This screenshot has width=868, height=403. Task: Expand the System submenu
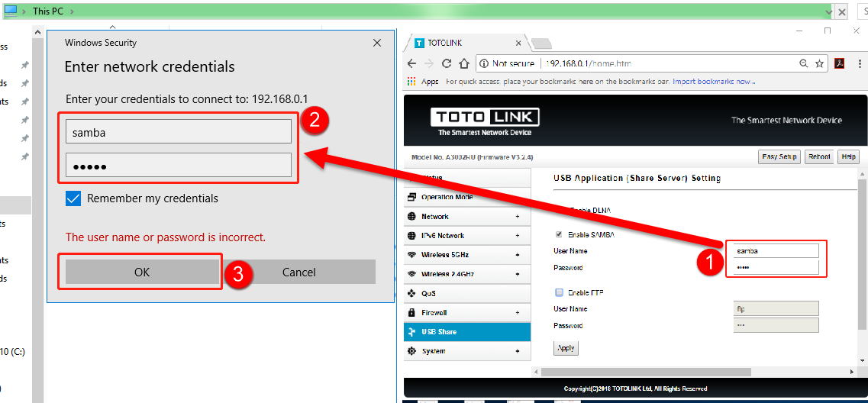pyautogui.click(x=518, y=351)
